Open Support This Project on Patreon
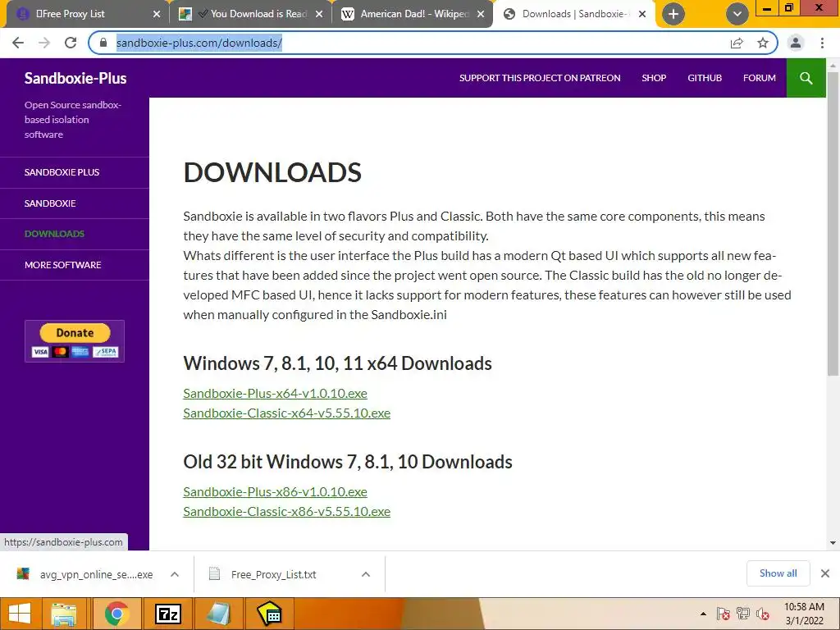 pos(540,78)
